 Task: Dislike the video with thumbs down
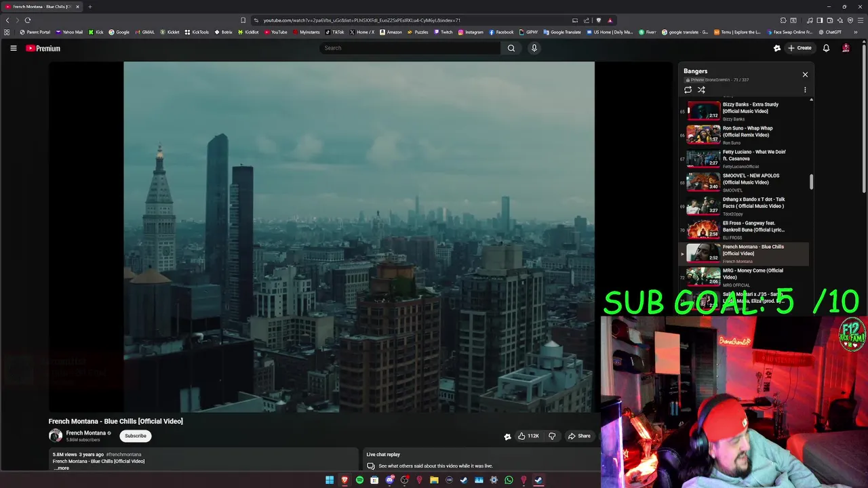(x=552, y=436)
